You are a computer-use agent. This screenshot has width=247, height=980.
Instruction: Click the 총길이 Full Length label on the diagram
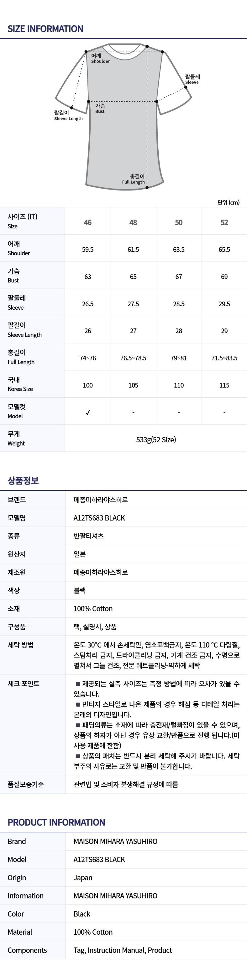134,179
